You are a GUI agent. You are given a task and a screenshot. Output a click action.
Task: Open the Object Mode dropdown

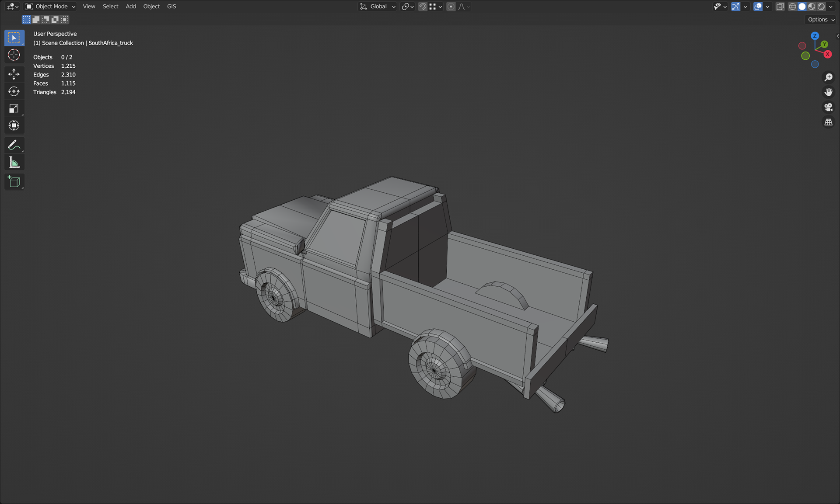pos(51,7)
